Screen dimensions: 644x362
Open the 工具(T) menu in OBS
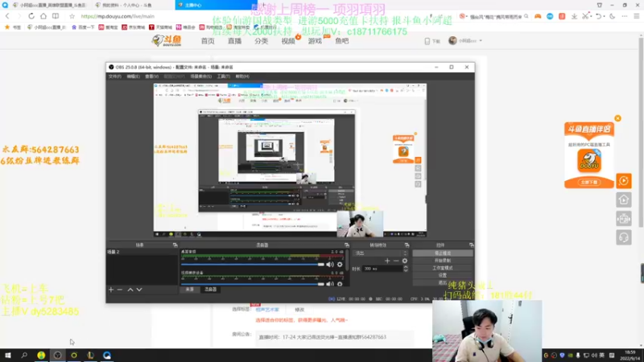tap(224, 76)
